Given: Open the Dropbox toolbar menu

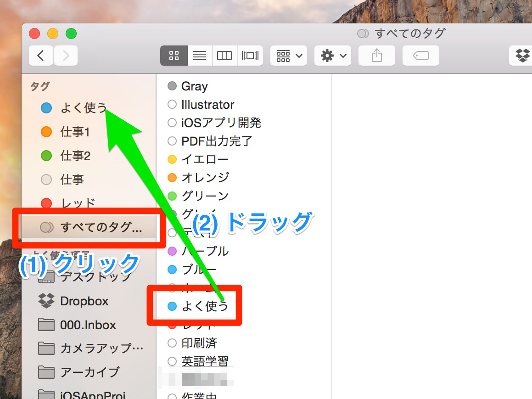Looking at the screenshot, I should click(521, 55).
